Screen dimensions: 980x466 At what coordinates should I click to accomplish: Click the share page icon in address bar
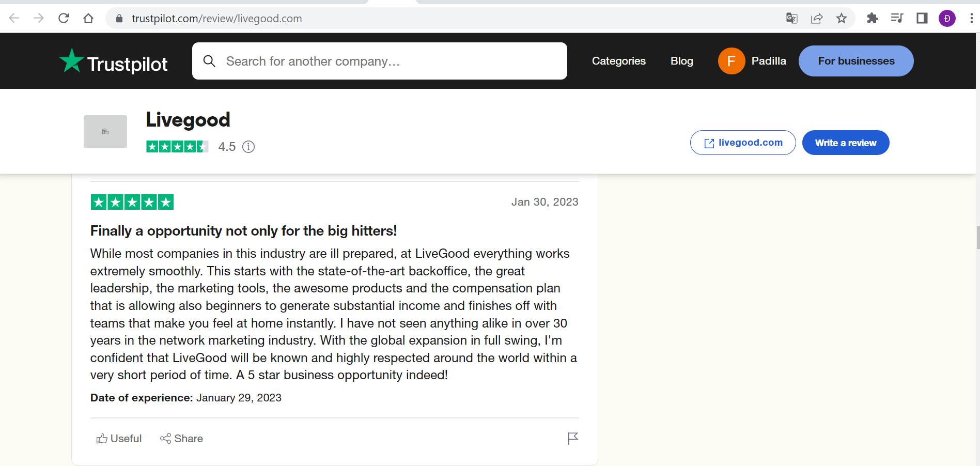817,19
